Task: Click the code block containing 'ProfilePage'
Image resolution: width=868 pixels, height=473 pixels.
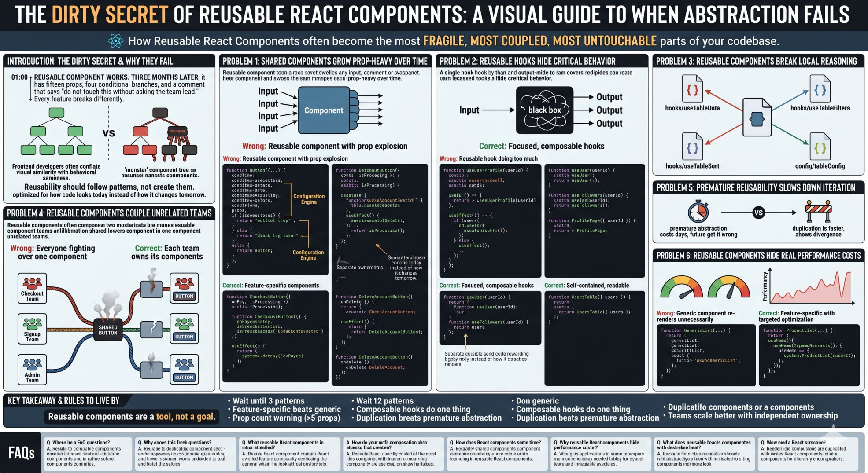Action: [595, 221]
